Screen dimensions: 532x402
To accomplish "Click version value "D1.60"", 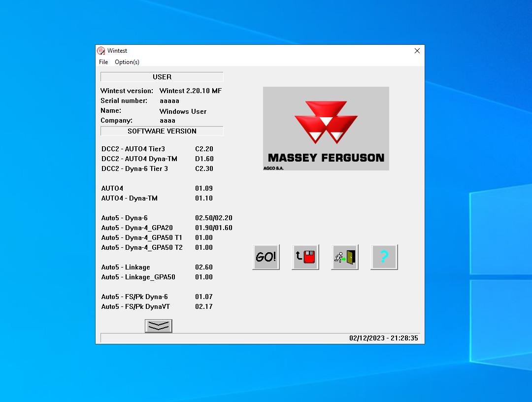I will point(204,159).
